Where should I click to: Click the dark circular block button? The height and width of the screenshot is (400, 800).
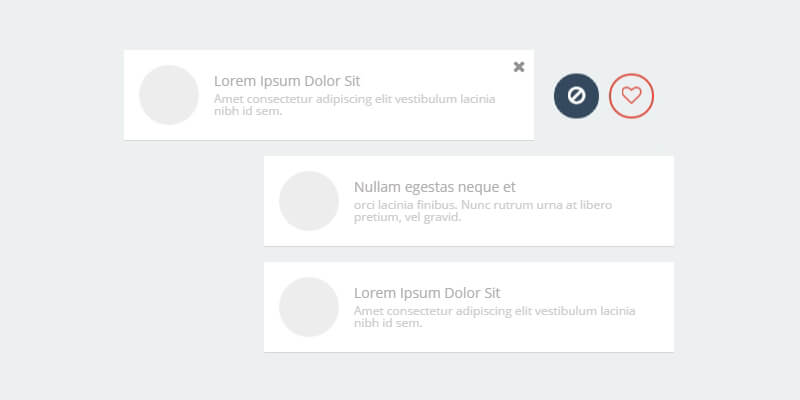point(576,95)
